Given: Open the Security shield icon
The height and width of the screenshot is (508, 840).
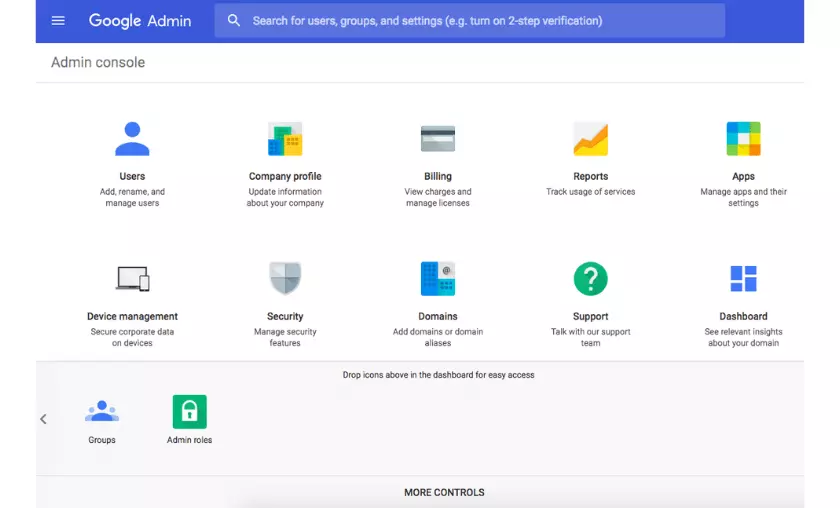Looking at the screenshot, I should click(285, 278).
